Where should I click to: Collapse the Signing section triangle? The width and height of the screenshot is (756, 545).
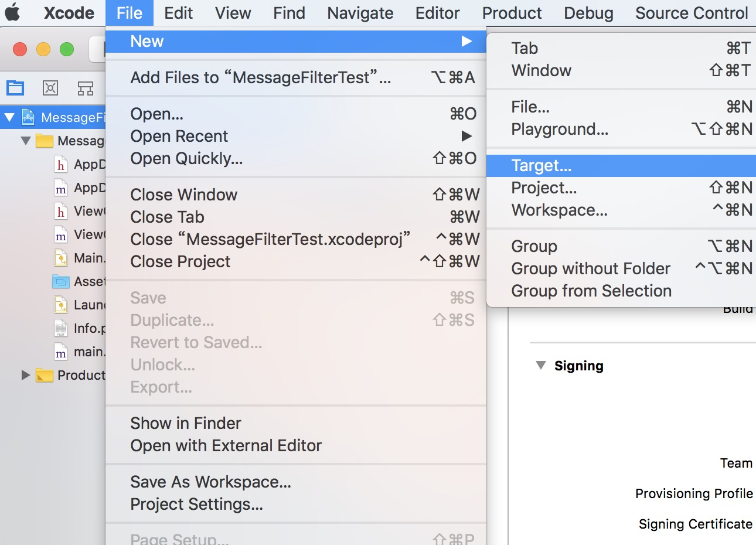[x=540, y=366]
